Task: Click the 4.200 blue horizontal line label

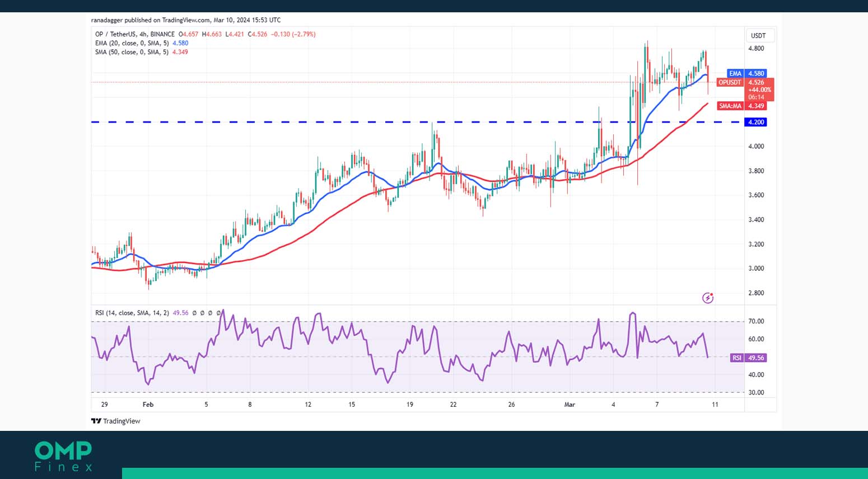Action: [x=755, y=122]
